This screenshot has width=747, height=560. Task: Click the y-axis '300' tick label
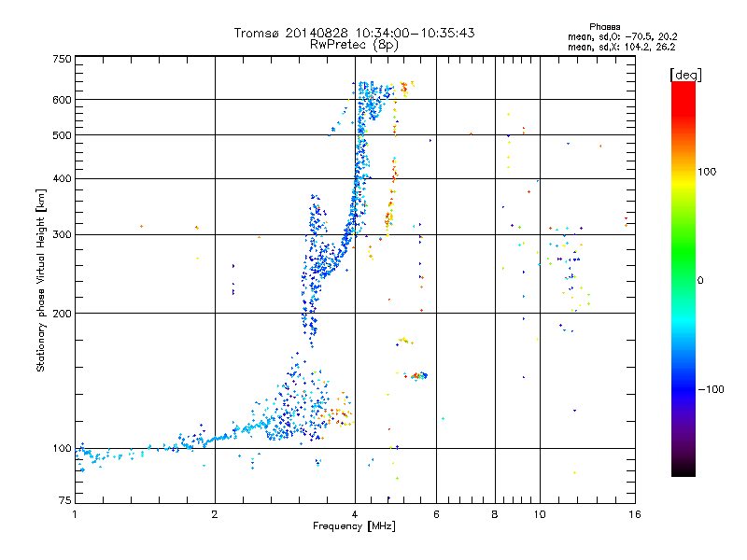coord(62,234)
